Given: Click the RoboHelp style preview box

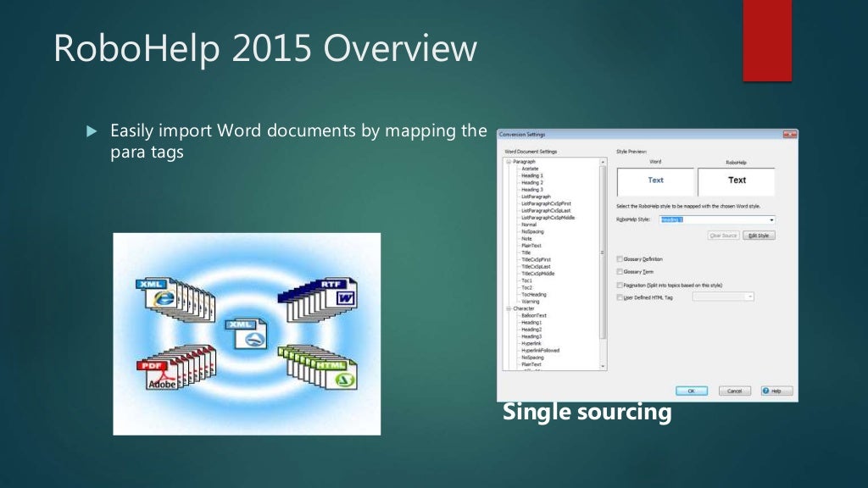Looking at the screenshot, I should [x=737, y=181].
